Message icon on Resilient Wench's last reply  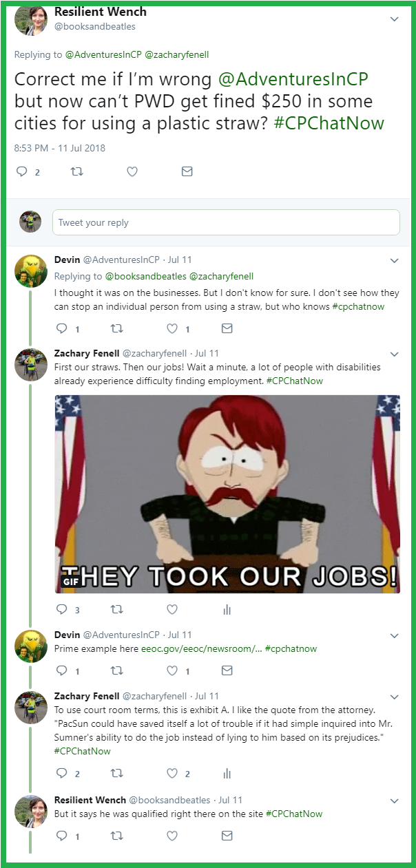(x=227, y=836)
